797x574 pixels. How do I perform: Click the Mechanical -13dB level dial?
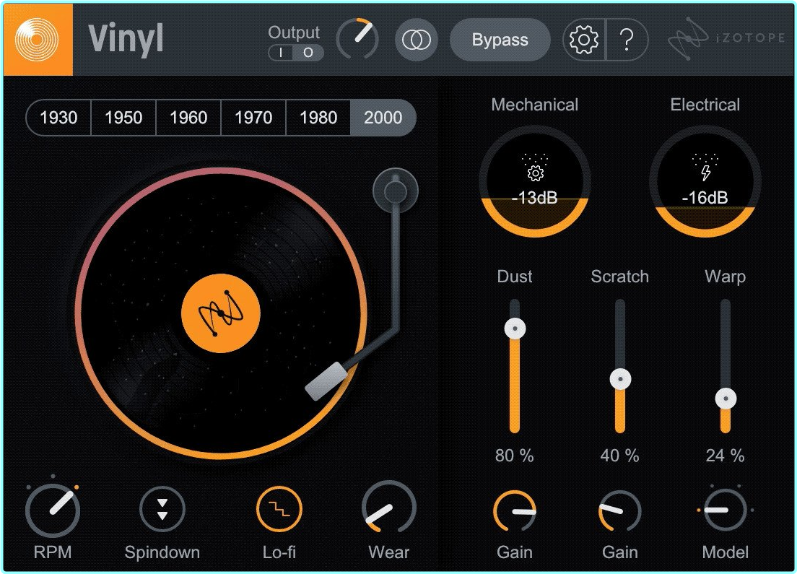535,182
